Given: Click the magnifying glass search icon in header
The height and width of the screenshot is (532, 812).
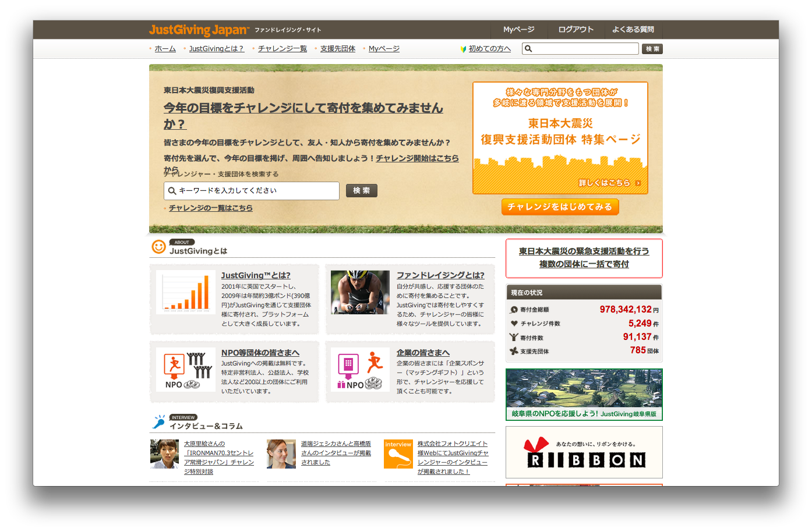Looking at the screenshot, I should 528,48.
